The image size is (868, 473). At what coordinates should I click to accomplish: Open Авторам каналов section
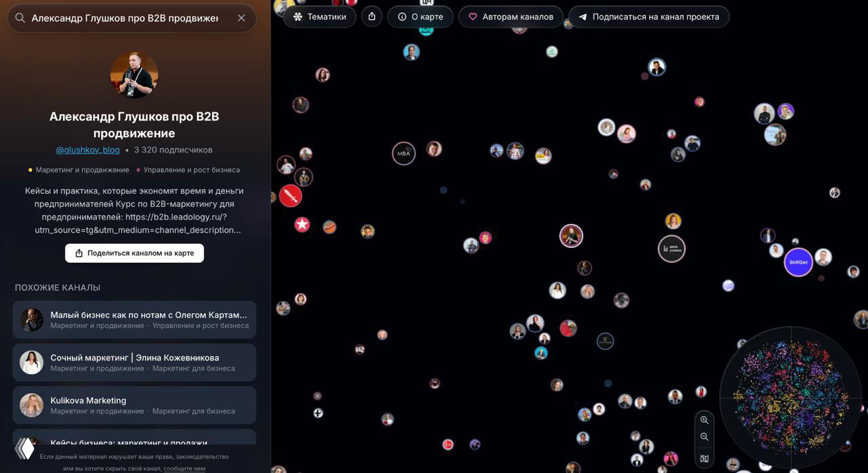pyautogui.click(x=511, y=17)
